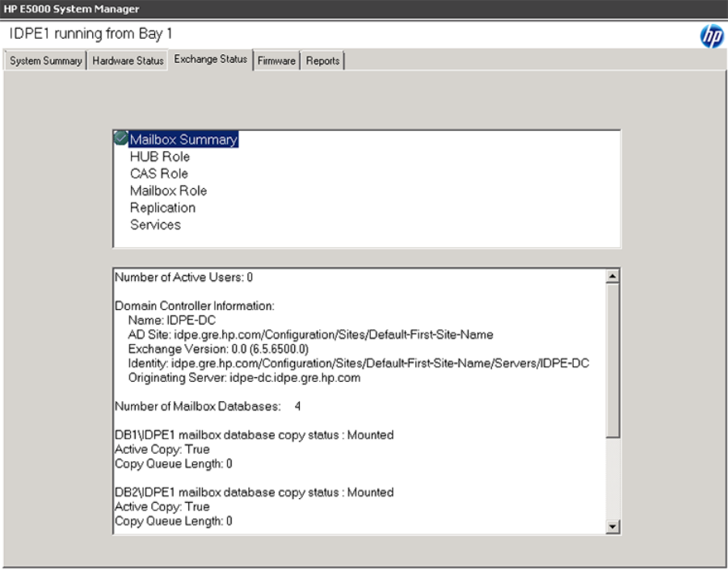
Task: Click 'Copy Queue Length: 0' under DB1
Action: point(173,464)
